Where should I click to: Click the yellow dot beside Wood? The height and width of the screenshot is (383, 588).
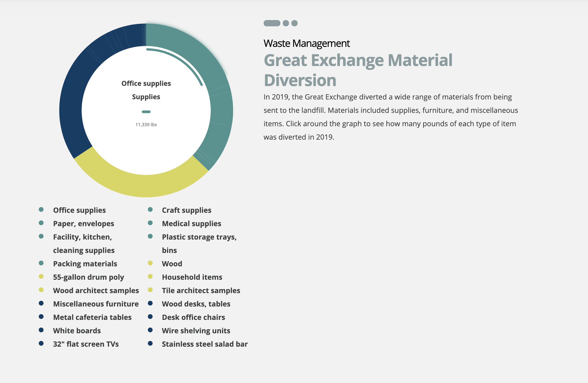pos(150,263)
